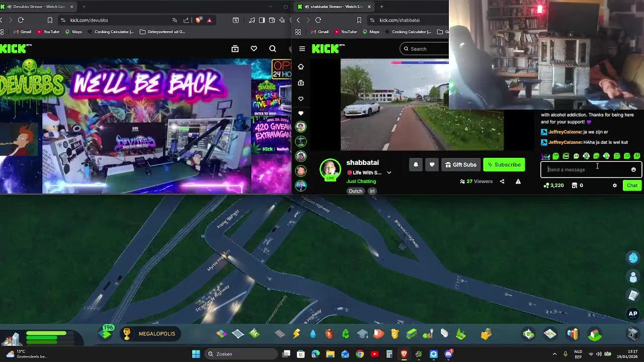Go to Kick home in shabbatai sidebar

pos(301,66)
